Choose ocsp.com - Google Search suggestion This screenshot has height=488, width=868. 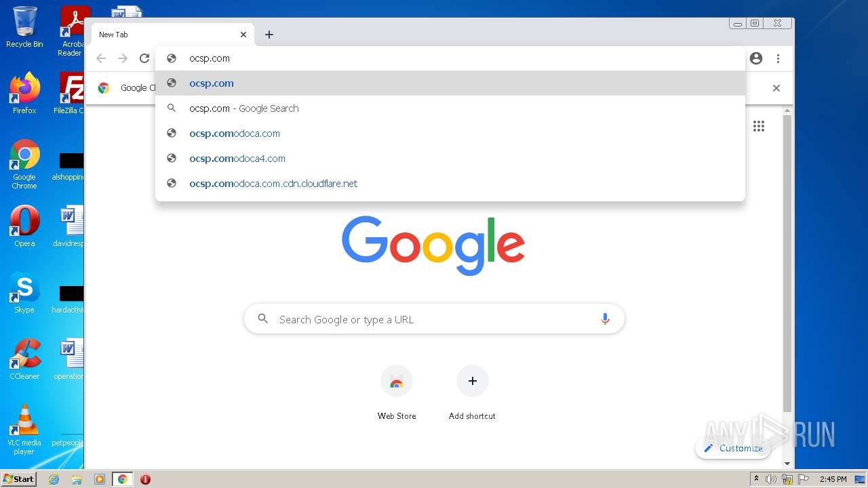[450, 108]
